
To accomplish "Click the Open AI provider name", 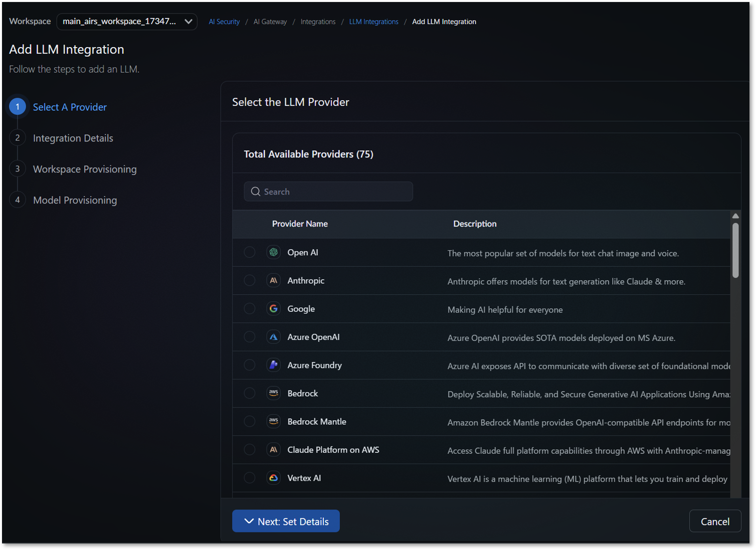I will point(303,252).
